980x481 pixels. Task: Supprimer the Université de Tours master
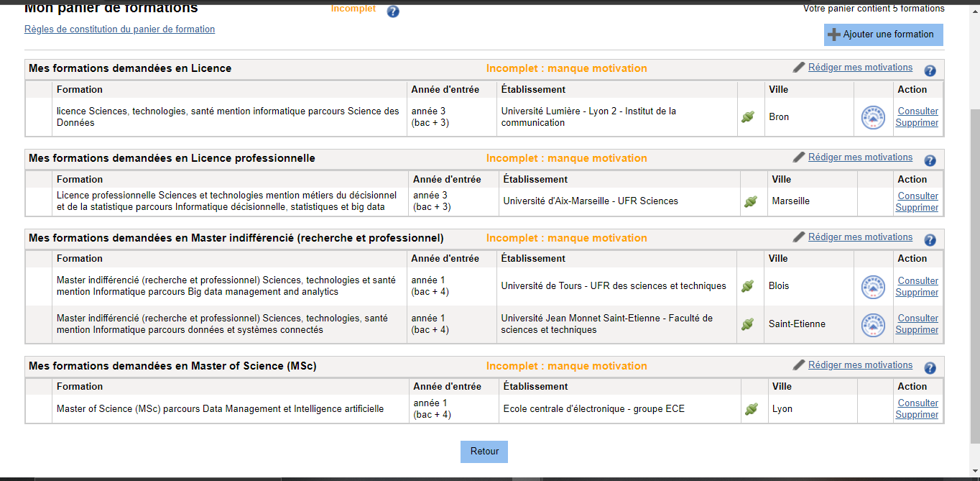coord(917,293)
